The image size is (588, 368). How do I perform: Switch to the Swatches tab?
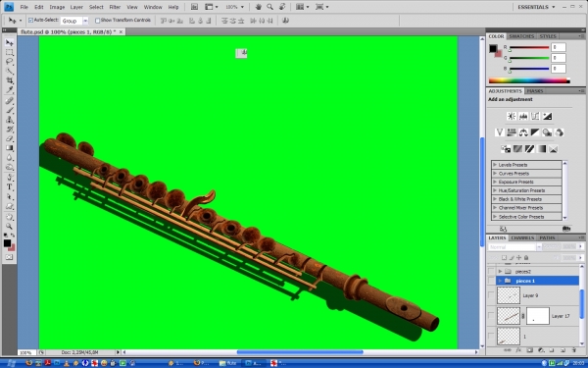(521, 36)
